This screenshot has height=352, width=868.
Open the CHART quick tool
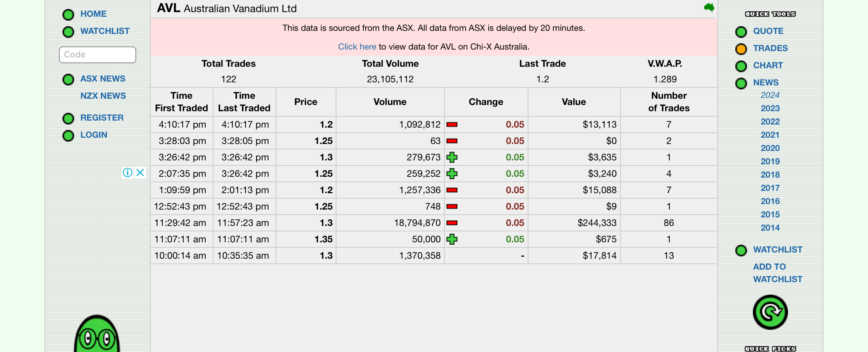pos(768,65)
